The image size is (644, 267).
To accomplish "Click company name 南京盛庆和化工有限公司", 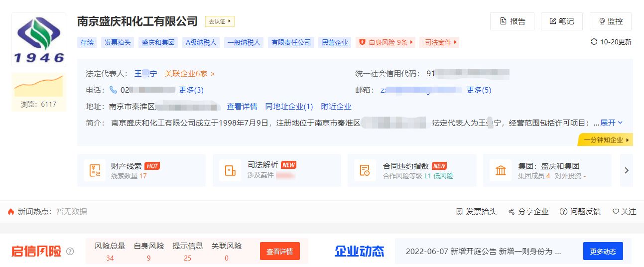I will [137, 21].
